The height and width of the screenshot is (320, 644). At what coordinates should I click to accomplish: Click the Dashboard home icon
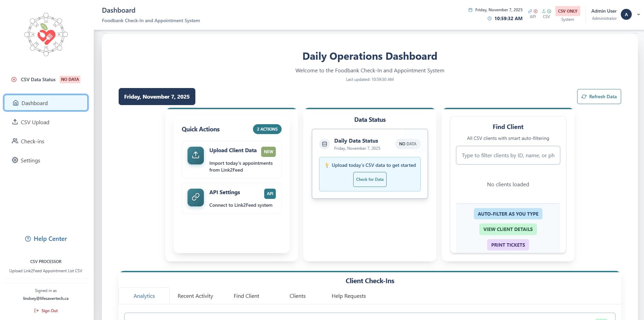click(15, 103)
